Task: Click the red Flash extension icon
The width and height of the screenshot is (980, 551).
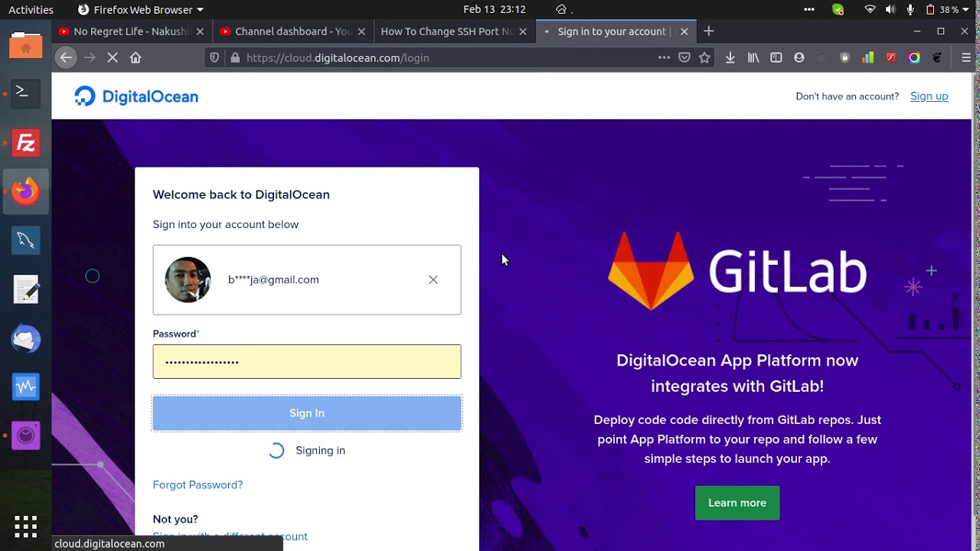Action: pyautogui.click(x=891, y=57)
